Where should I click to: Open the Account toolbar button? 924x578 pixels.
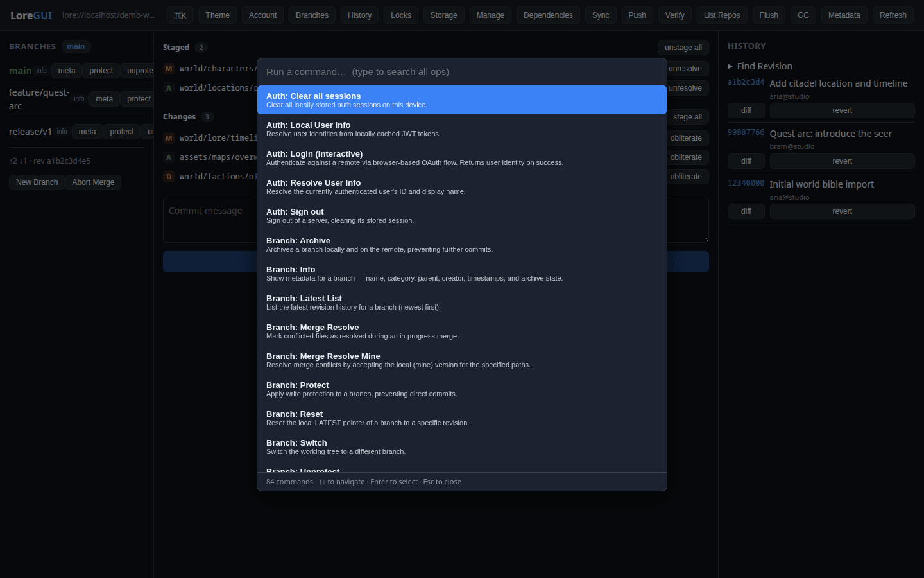(263, 15)
